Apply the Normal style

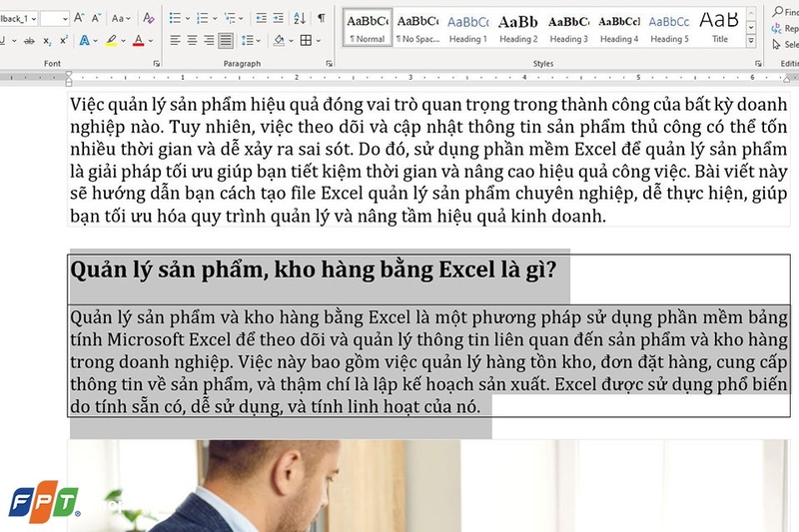pyautogui.click(x=368, y=28)
